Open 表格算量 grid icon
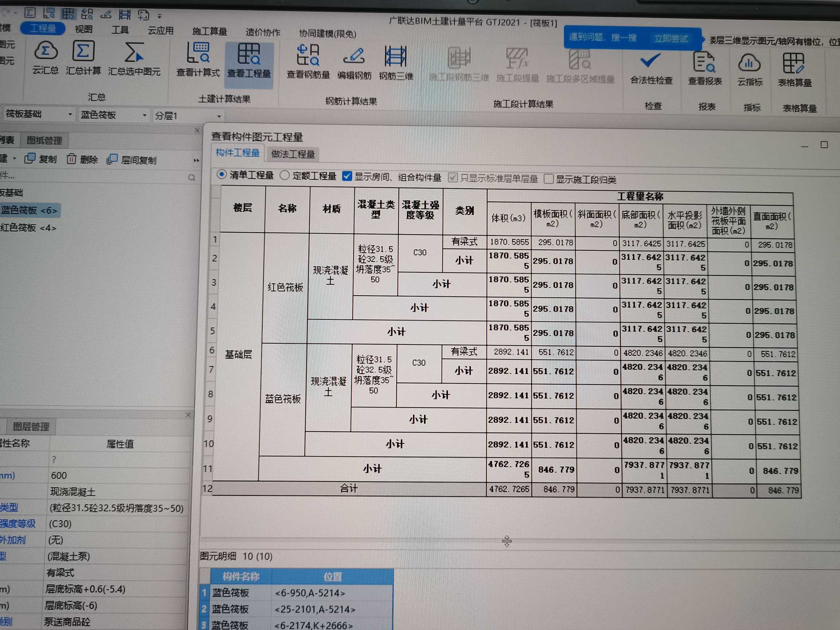This screenshot has width=840, height=630. pos(793,63)
